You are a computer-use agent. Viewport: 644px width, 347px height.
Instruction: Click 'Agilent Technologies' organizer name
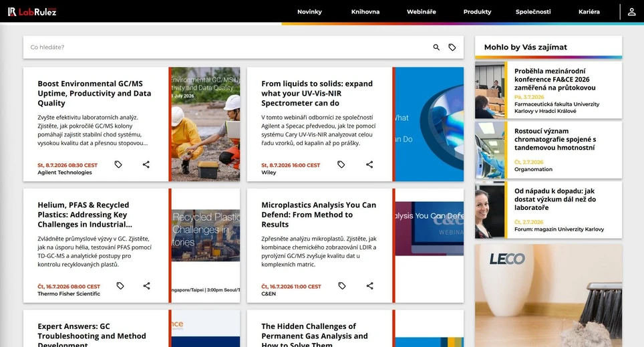[65, 172]
